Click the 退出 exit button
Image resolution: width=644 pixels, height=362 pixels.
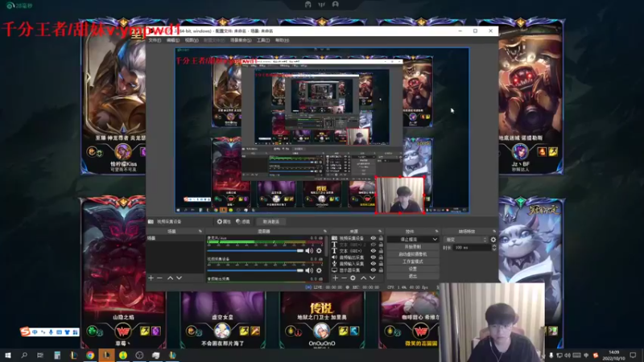pyautogui.click(x=413, y=276)
